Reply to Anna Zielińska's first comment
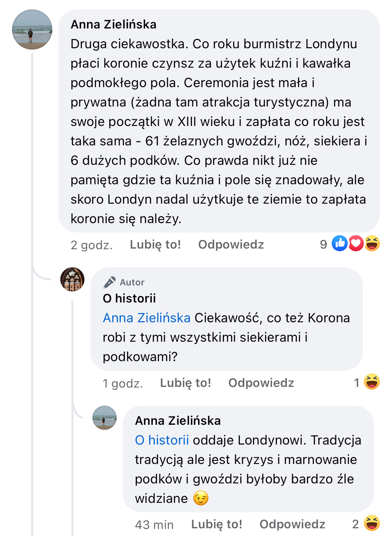The height and width of the screenshot is (536, 392). 231,245
